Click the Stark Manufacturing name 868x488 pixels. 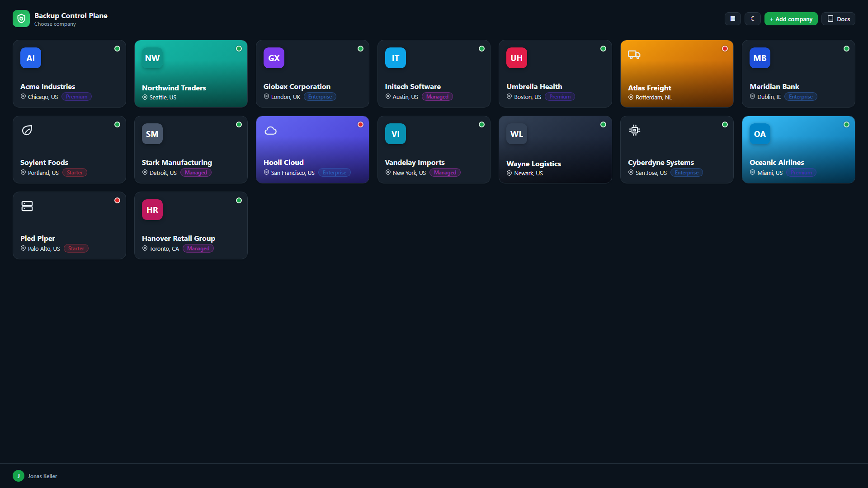click(177, 162)
